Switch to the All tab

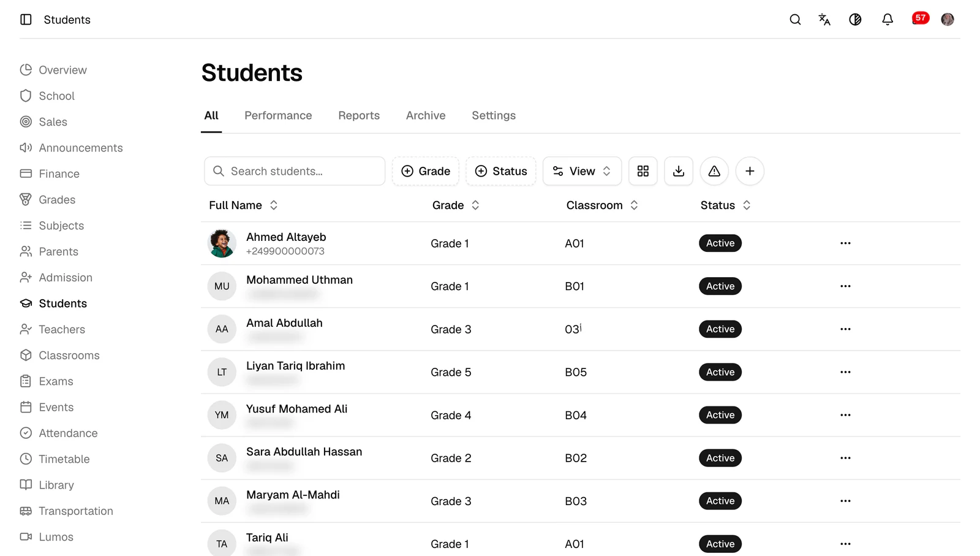(x=211, y=115)
